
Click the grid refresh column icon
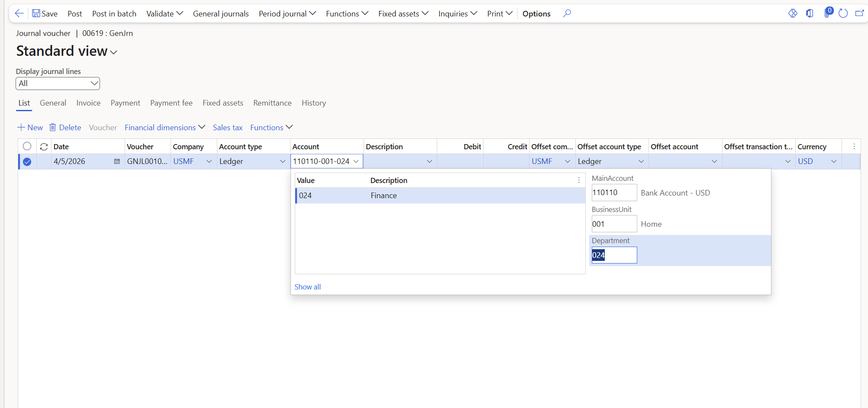click(x=44, y=147)
